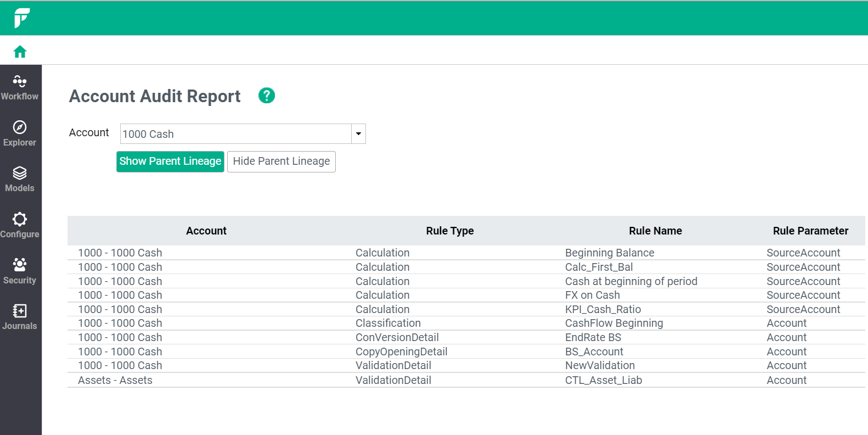Screen dimensions: 868x435
Task: Click 1000 - 1000 Cash in BS_Account row
Action: coord(120,352)
